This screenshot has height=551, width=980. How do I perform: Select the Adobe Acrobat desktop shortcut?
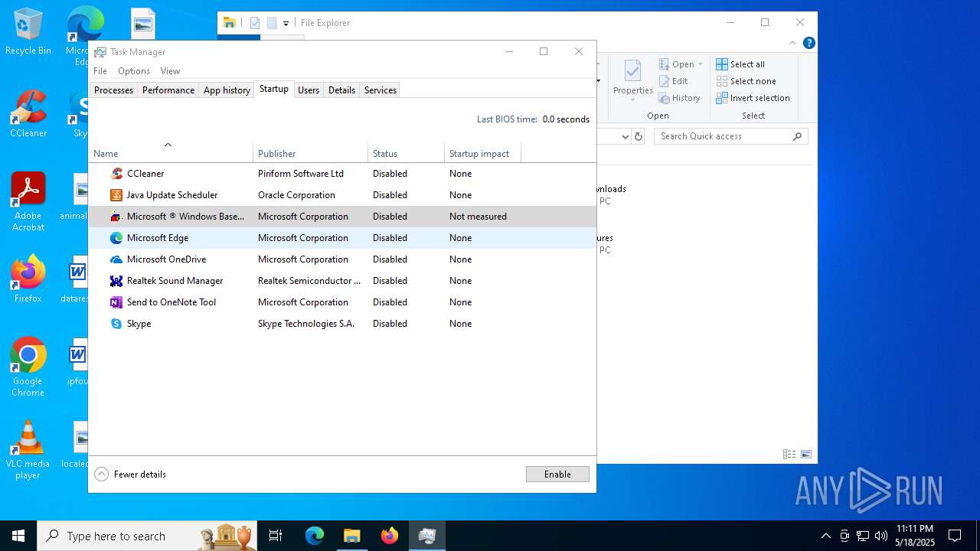tap(28, 202)
